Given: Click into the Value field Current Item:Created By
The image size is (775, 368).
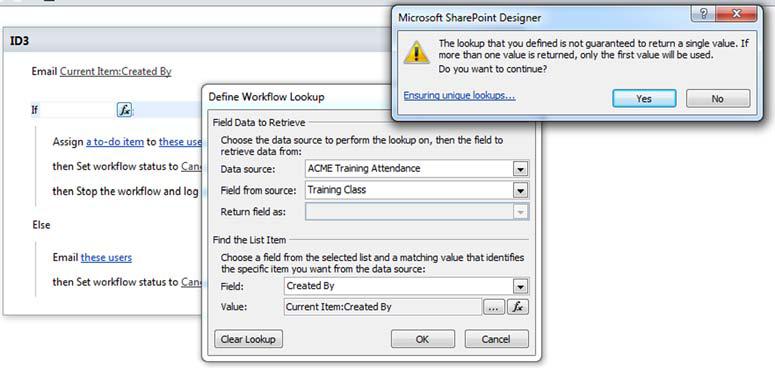Looking at the screenshot, I should (383, 307).
